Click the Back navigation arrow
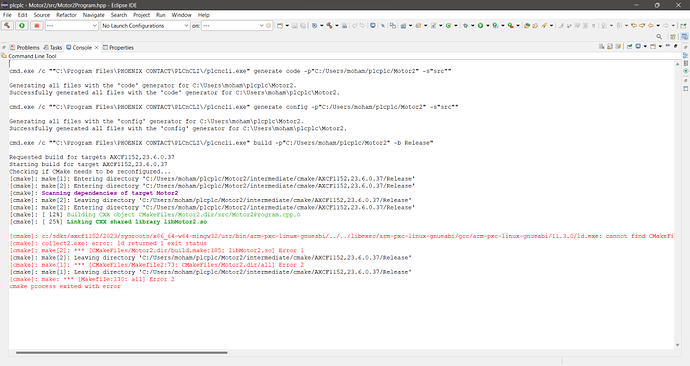690x366 pixels. pos(650,26)
